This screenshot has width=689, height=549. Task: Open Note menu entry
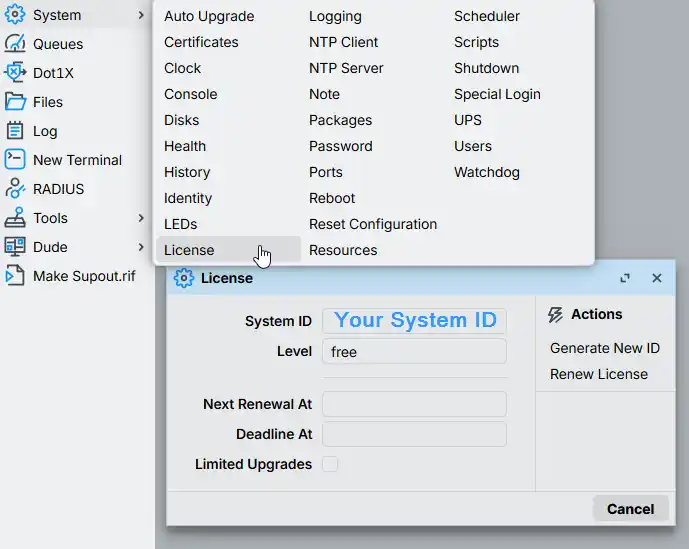[x=324, y=94]
